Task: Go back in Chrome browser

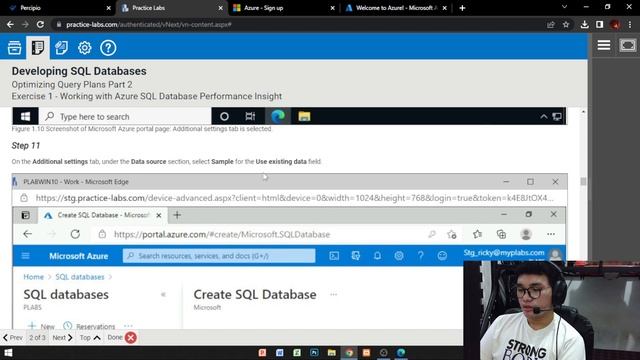Action: point(10,24)
